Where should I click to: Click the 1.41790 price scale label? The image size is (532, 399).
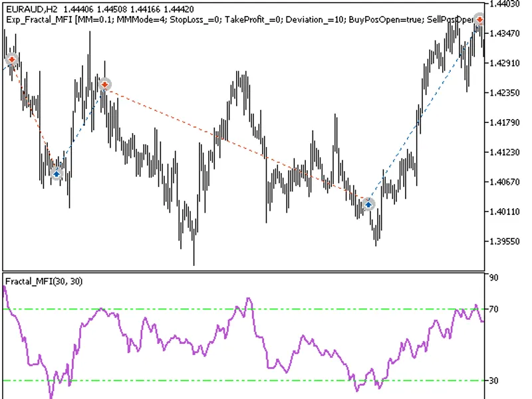point(505,122)
